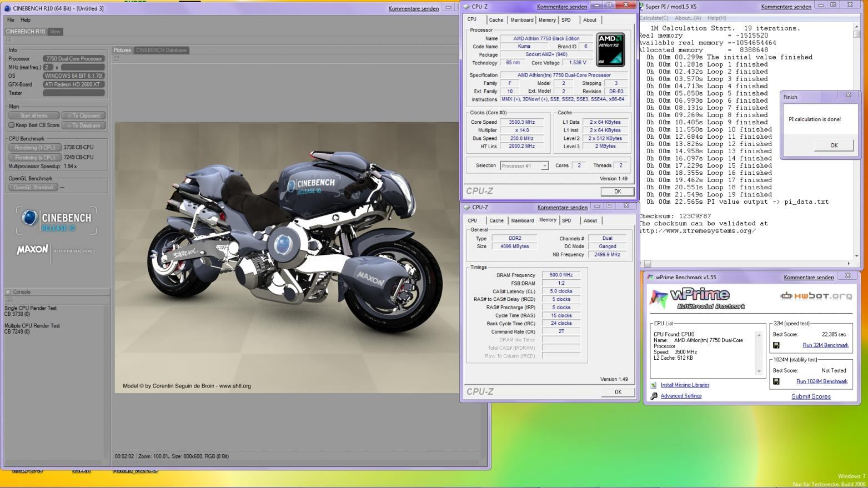Click the CINEBENCH Release 10 logo
868x488 pixels.
point(56,220)
